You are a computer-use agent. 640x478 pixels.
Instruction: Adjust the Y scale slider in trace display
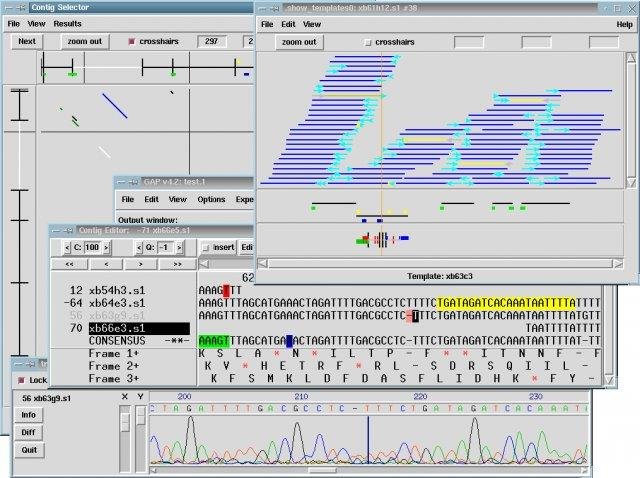coord(141,415)
